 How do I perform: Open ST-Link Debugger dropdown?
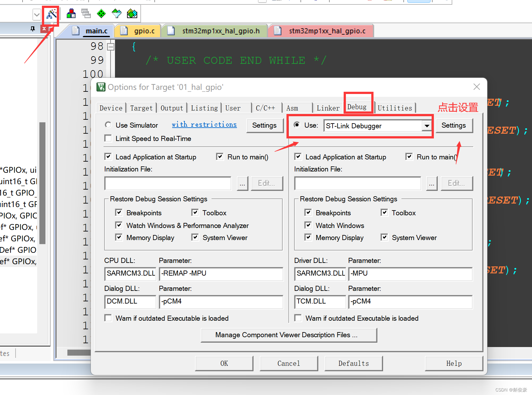pyautogui.click(x=427, y=126)
